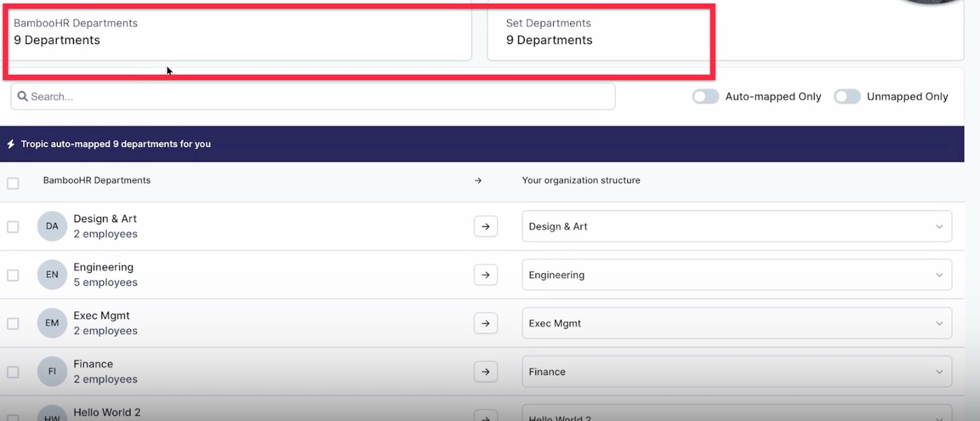
Task: Click the "Engineering" department name
Action: [104, 267]
